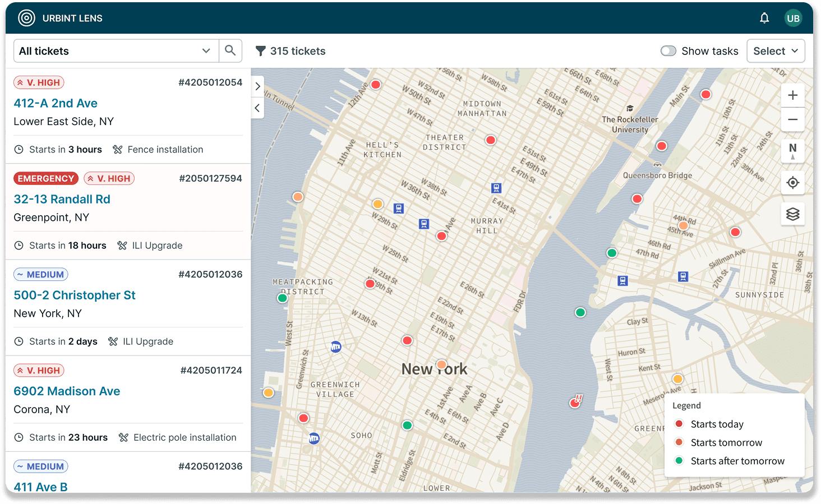821x504 pixels.
Task: Open ticket 500-2 Christopher St
Action: pos(75,295)
